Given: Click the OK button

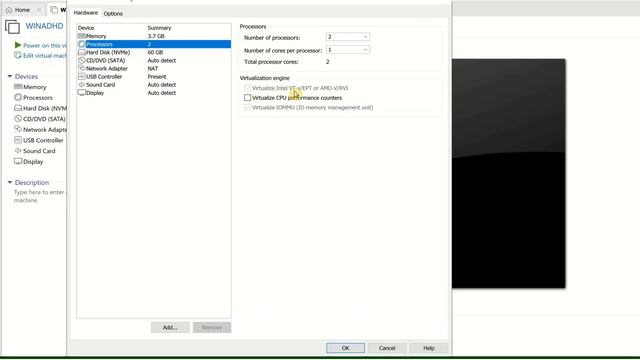Looking at the screenshot, I should click(x=345, y=348).
